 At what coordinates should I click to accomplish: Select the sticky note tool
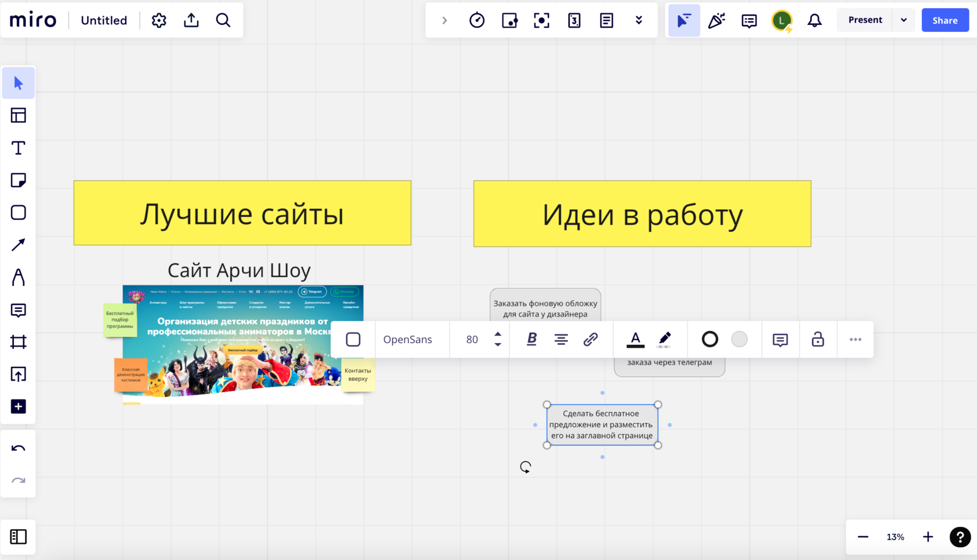[x=18, y=180]
